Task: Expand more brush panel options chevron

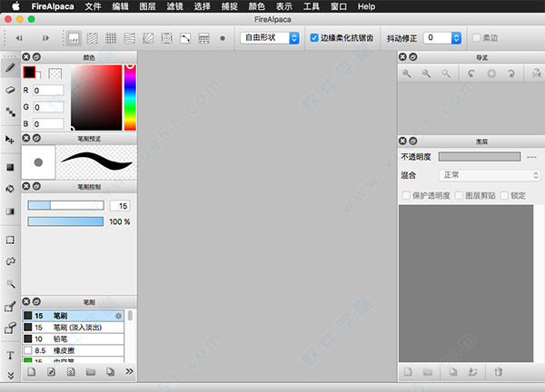Action: (129, 371)
